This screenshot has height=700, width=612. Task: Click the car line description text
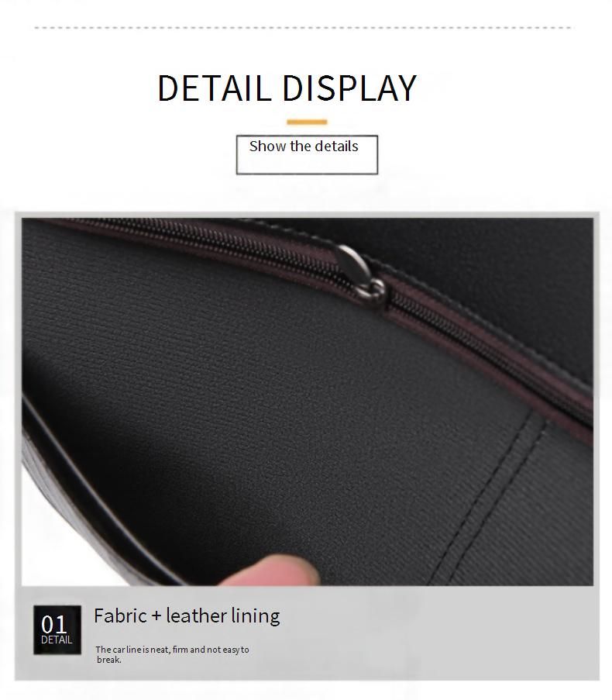pyautogui.click(x=172, y=654)
